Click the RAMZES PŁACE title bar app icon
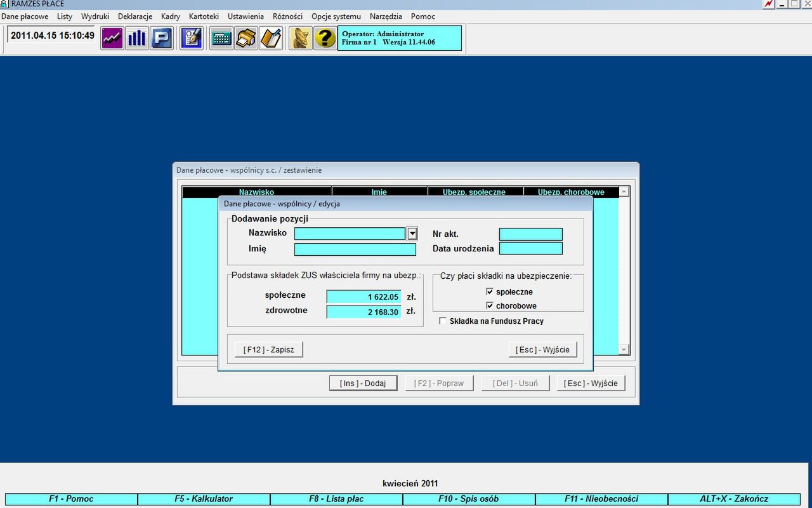 pos(4,4)
